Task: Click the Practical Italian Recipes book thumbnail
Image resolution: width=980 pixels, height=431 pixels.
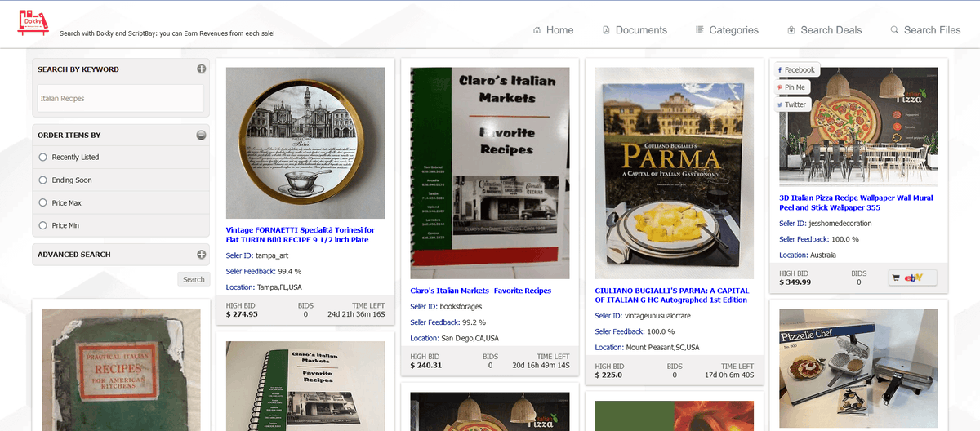Action: [x=121, y=370]
